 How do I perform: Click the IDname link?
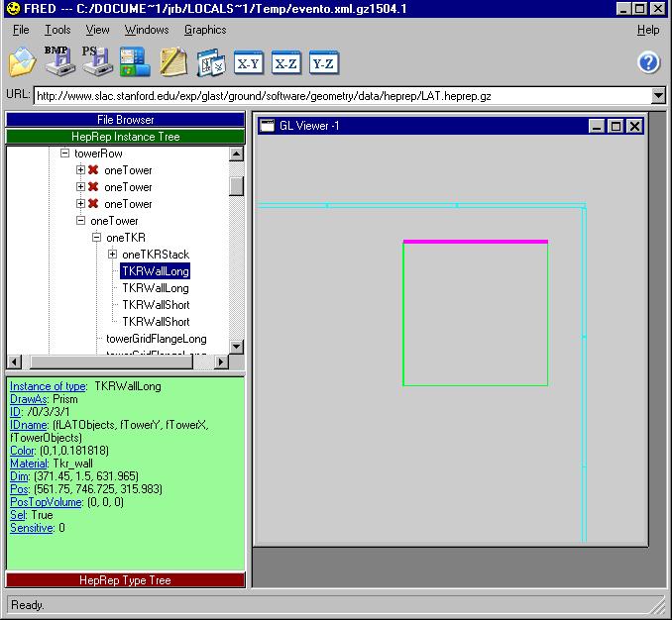click(x=29, y=425)
